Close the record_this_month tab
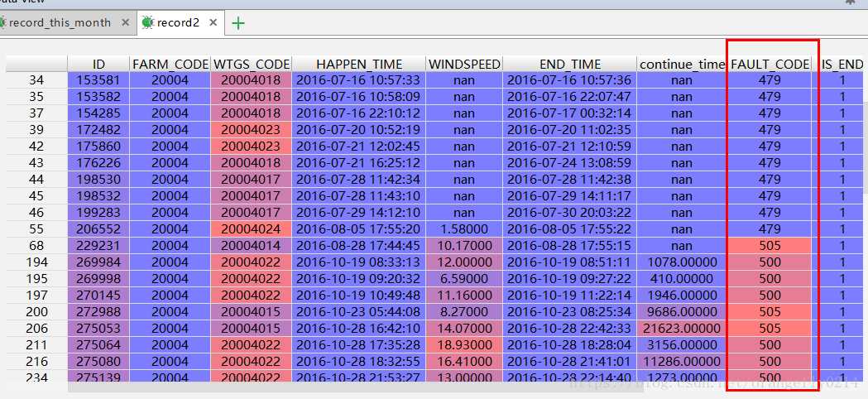This screenshot has width=868, height=399. tap(125, 22)
